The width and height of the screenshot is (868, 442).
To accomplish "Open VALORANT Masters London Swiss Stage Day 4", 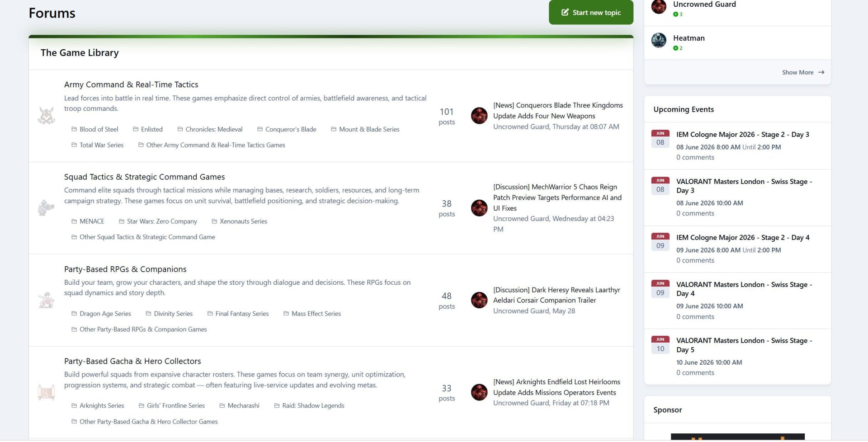I will click(x=744, y=289).
